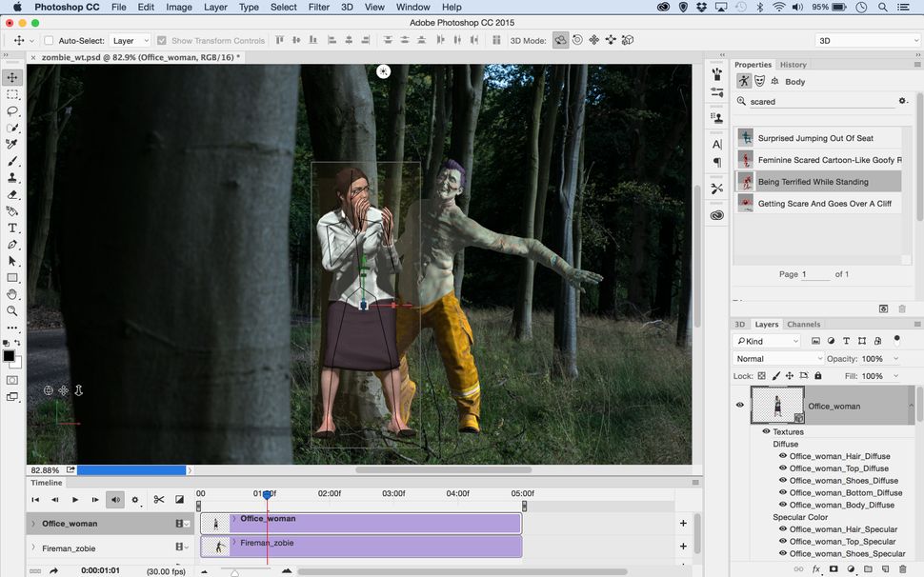Image resolution: width=924 pixels, height=577 pixels.
Task: Open the Timeline settings gear icon
Action: (135, 499)
